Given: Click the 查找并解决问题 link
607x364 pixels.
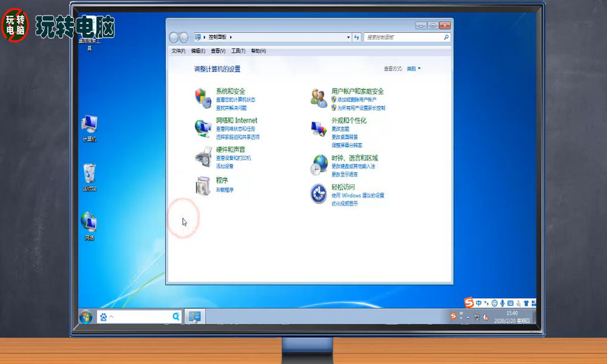Looking at the screenshot, I should coord(231,108).
